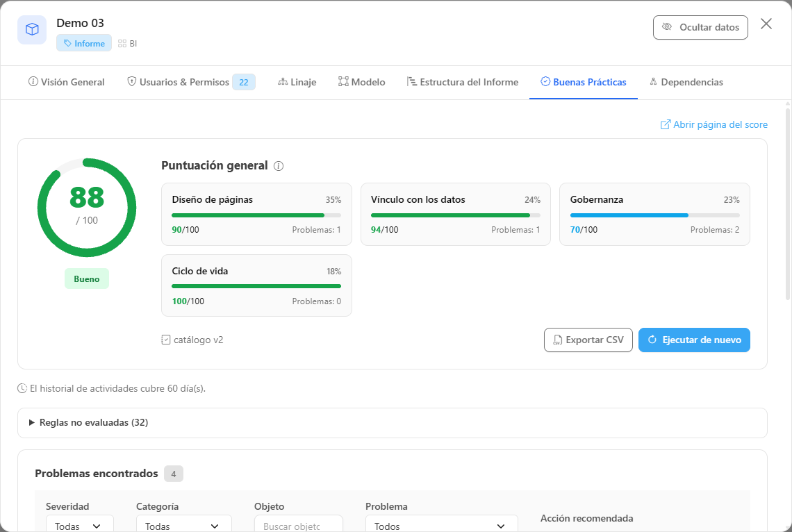Click the Bueno rating badge

87,279
